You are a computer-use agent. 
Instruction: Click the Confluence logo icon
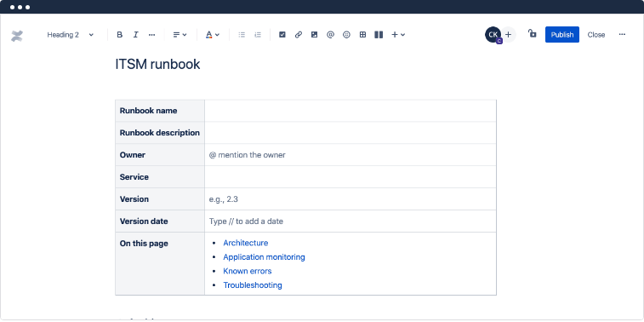coord(17,36)
